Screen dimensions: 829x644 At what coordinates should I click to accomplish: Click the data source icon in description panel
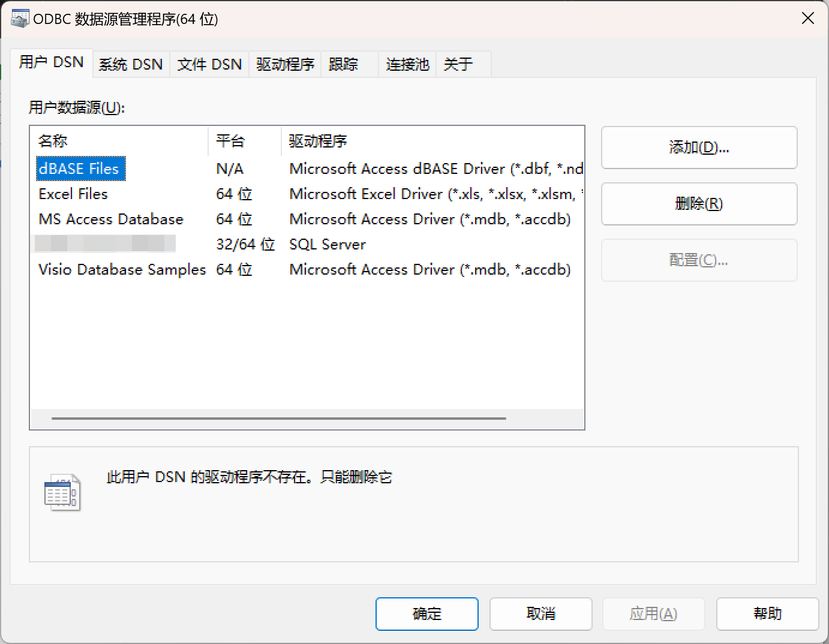pyautogui.click(x=62, y=492)
